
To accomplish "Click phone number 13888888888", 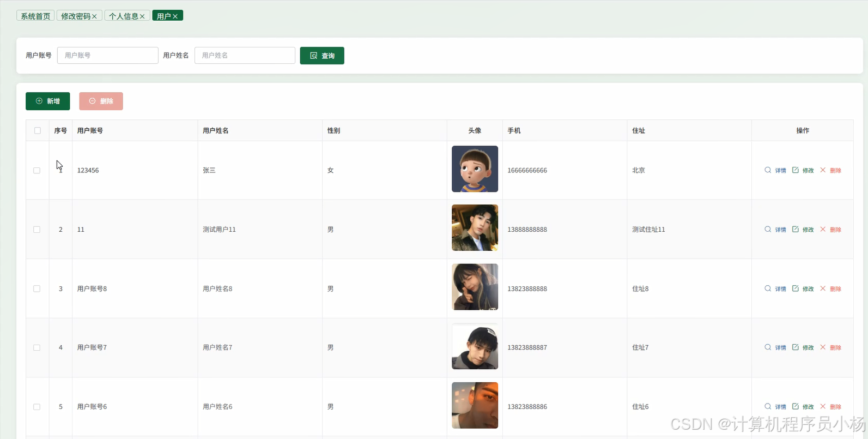I will click(527, 230).
